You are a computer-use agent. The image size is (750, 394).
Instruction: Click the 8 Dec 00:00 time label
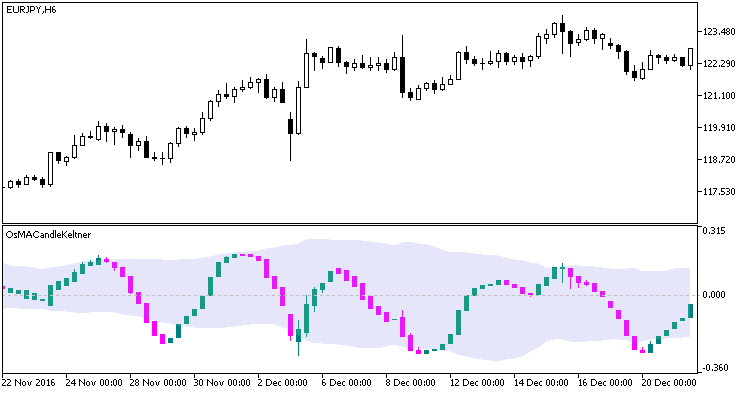coord(411,383)
